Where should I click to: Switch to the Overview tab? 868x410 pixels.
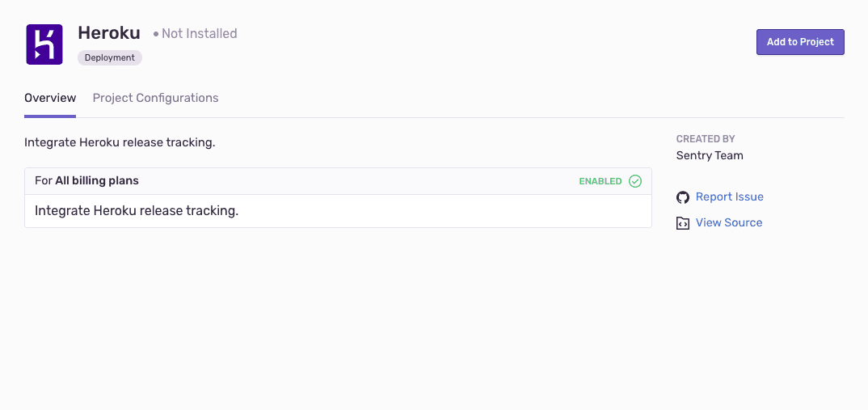point(50,98)
